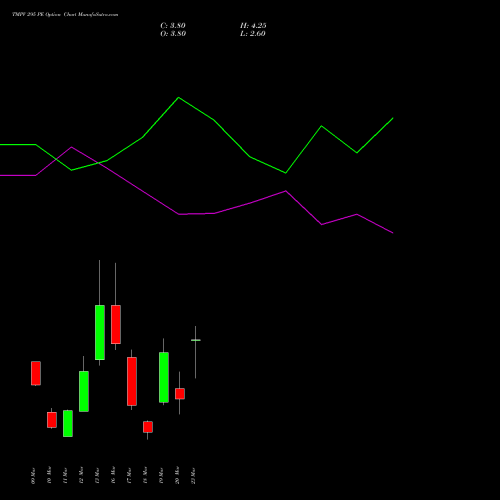Click the high value H: 4.25

[253, 26]
